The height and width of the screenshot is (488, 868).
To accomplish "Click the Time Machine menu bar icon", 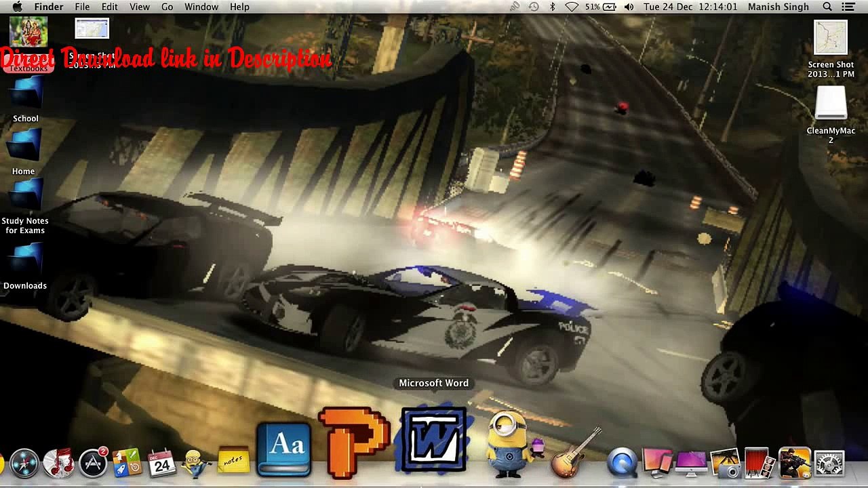I will [x=534, y=7].
